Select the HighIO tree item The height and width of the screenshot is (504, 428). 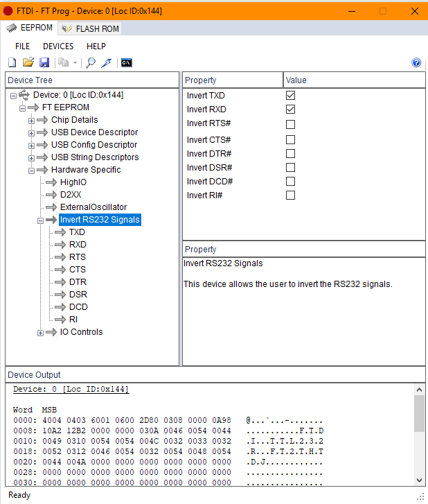coord(73,182)
